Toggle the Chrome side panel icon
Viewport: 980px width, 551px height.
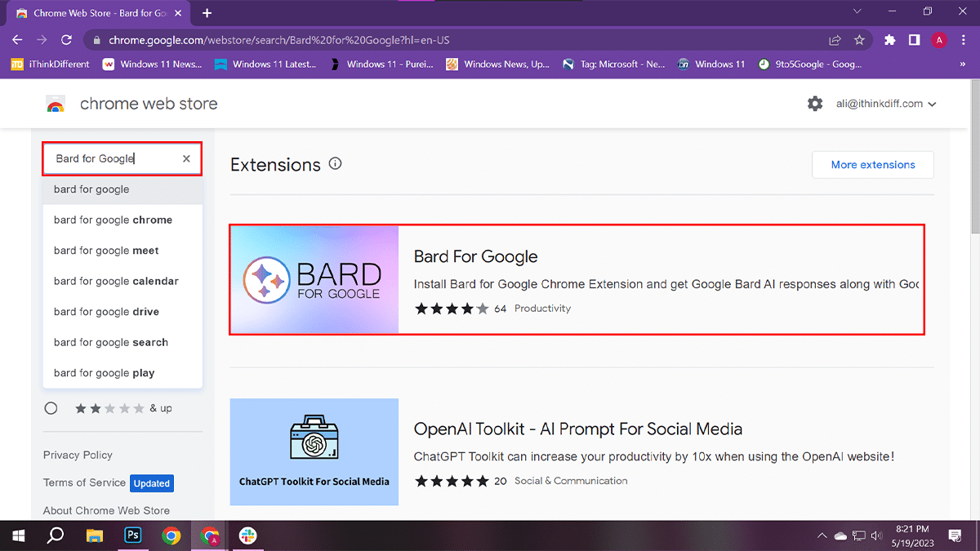coord(914,40)
